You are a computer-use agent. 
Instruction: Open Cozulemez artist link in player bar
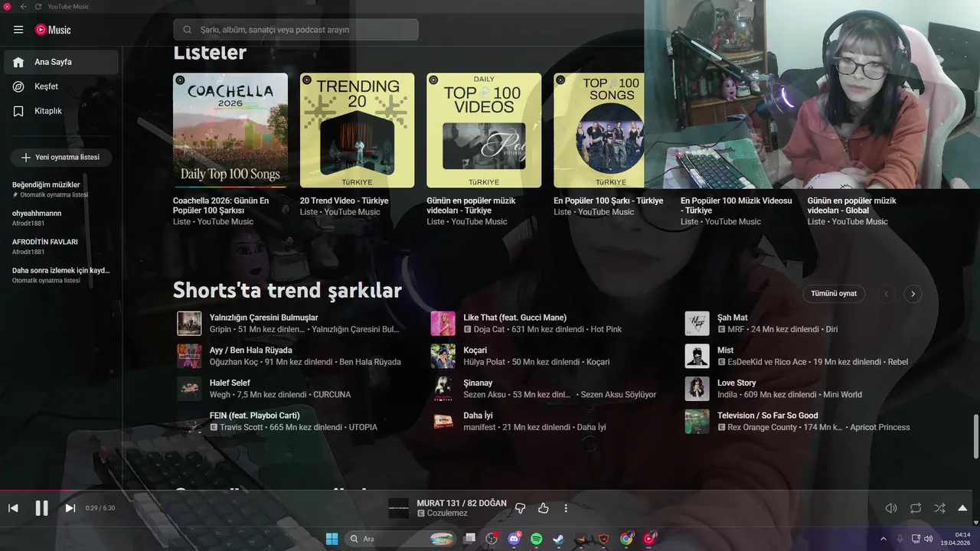click(x=447, y=514)
